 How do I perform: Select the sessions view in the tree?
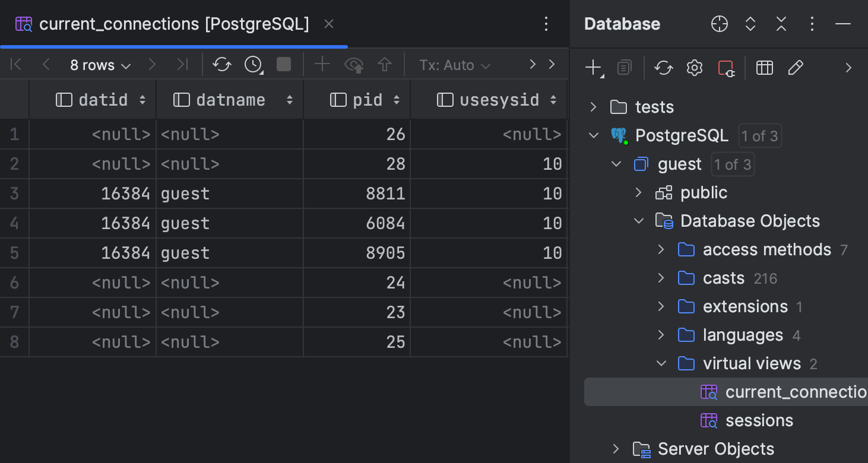pos(759,420)
